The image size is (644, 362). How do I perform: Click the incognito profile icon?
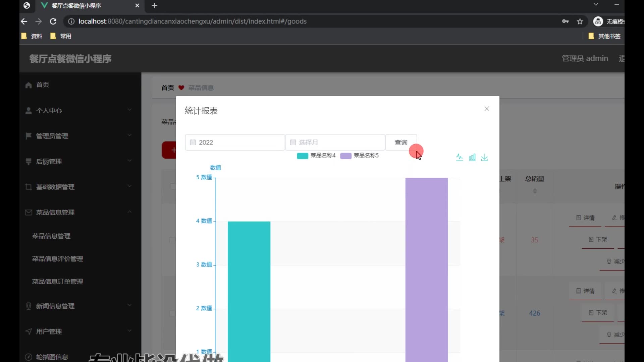coord(598,21)
